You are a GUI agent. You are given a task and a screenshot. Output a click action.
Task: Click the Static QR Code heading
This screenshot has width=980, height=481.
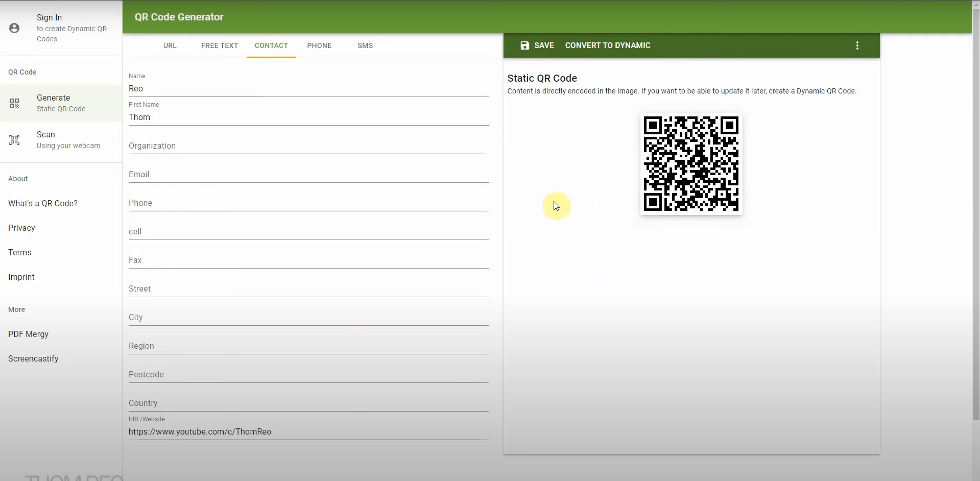(x=542, y=78)
